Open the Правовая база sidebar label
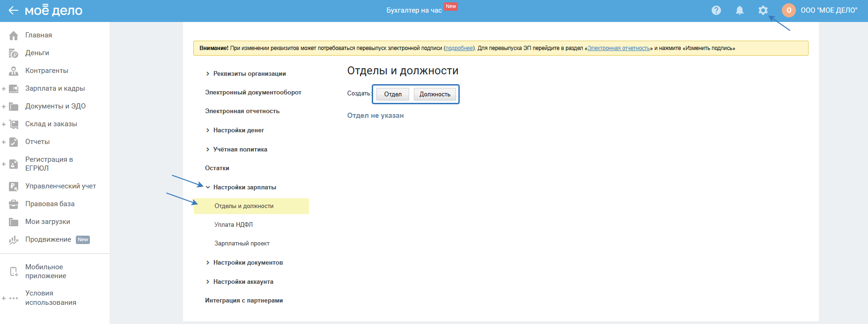Image resolution: width=868 pixels, height=324 pixels. 50,204
